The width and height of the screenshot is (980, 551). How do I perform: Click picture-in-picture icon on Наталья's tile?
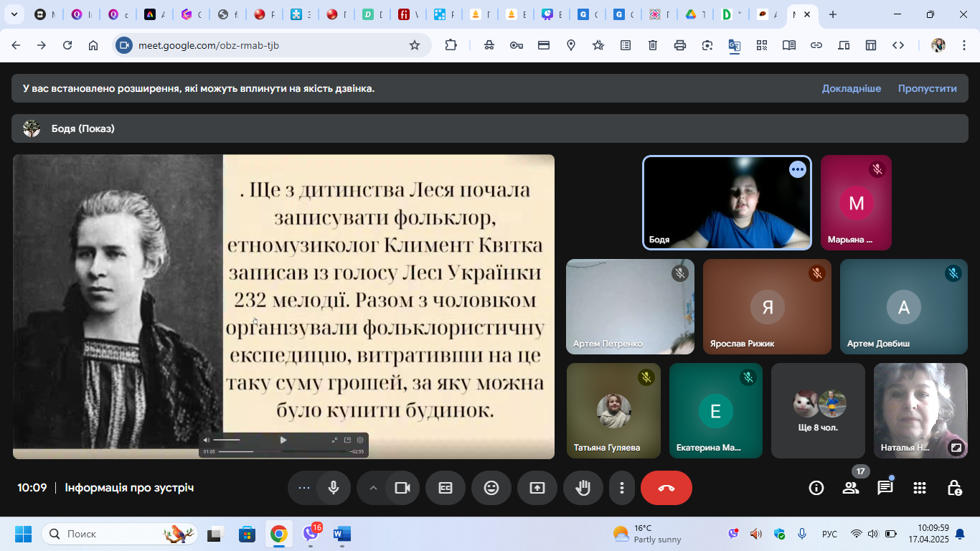tap(956, 448)
